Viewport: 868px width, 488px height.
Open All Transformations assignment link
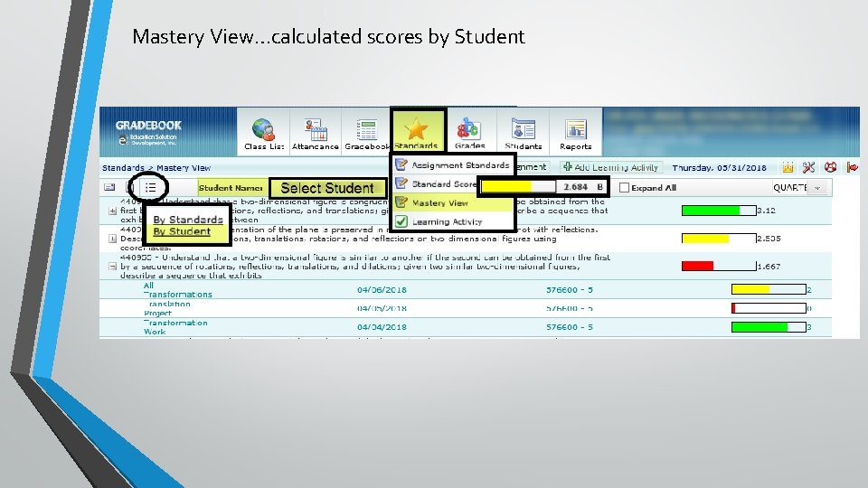[x=177, y=290]
